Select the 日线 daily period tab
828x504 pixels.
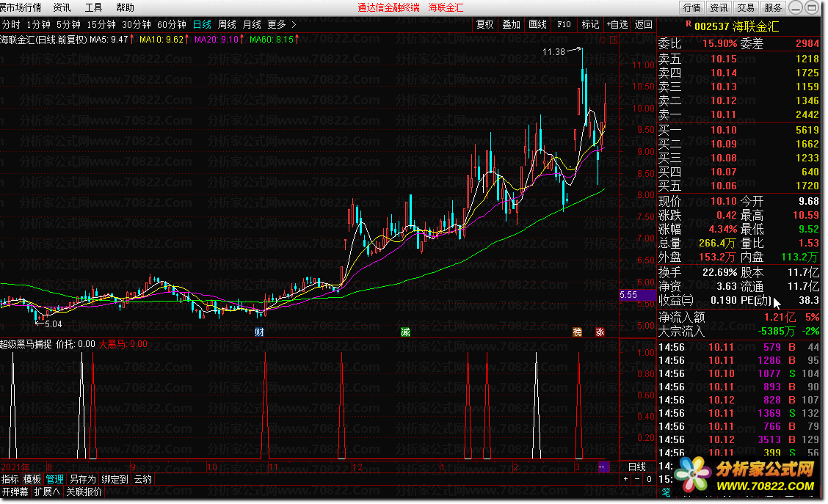click(x=203, y=24)
